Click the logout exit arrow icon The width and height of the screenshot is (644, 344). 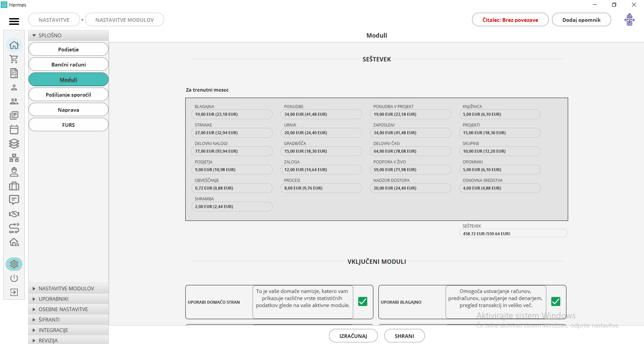coord(14,292)
